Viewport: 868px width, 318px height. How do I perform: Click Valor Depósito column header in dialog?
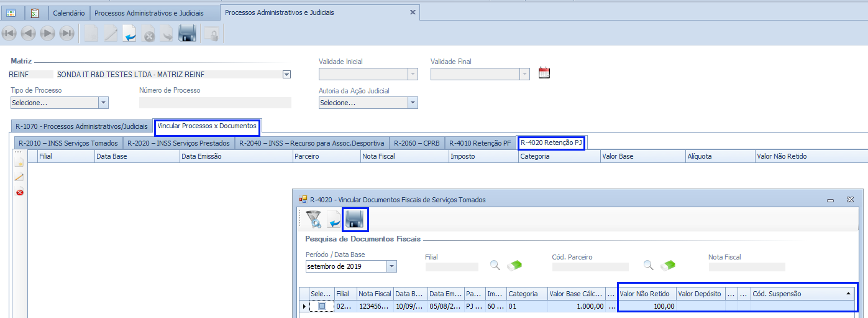pyautogui.click(x=700, y=294)
